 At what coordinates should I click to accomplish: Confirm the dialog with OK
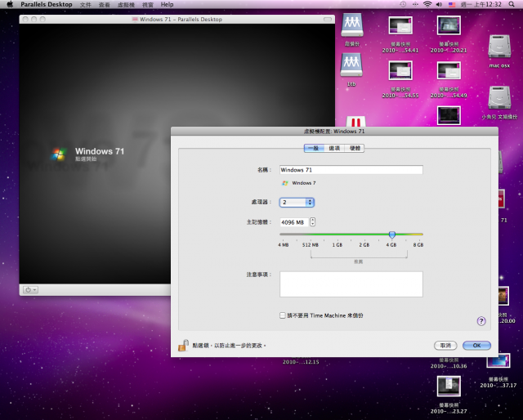(x=476, y=346)
